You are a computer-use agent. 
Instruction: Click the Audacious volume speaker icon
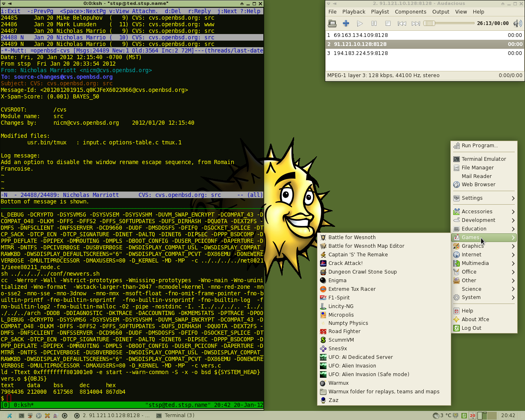point(517,23)
